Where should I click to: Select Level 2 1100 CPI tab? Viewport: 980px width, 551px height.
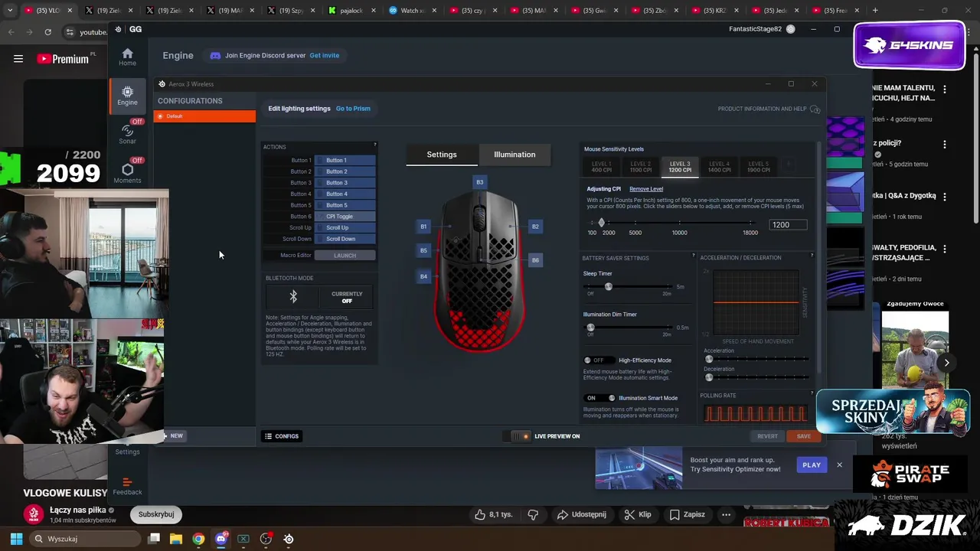click(x=641, y=166)
